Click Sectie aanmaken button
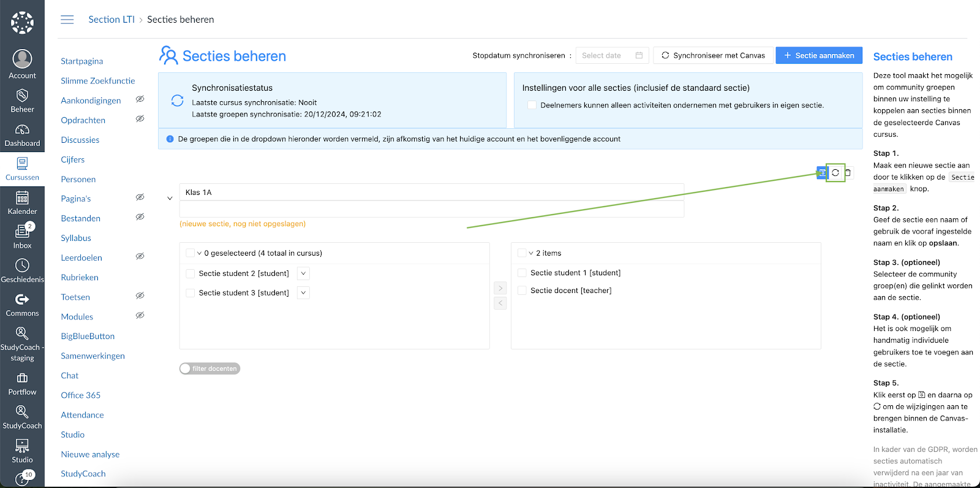 pyautogui.click(x=819, y=55)
